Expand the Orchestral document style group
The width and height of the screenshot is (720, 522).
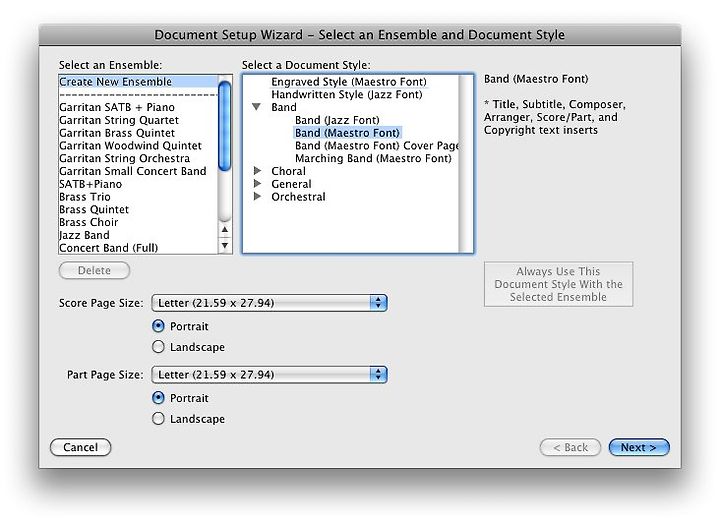pos(258,196)
